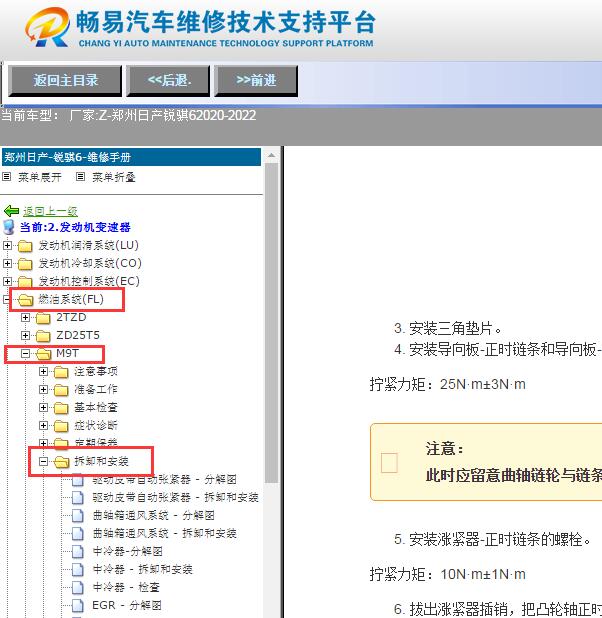Go back with the <<后退 button
Image resolution: width=602 pixels, height=618 pixels.
click(168, 81)
